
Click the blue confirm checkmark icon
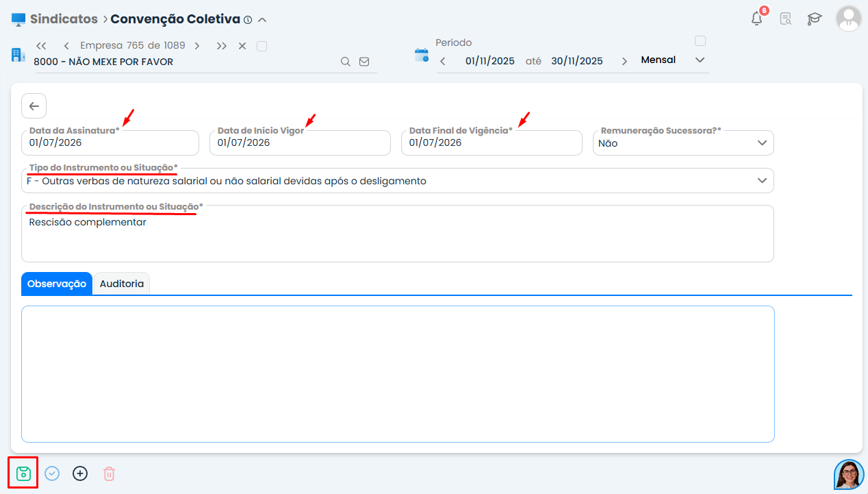click(x=52, y=473)
